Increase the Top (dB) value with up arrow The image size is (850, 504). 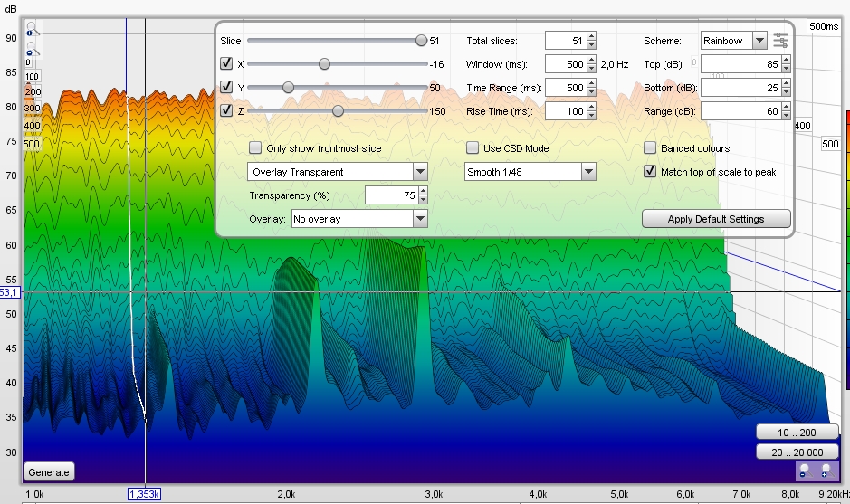point(786,60)
